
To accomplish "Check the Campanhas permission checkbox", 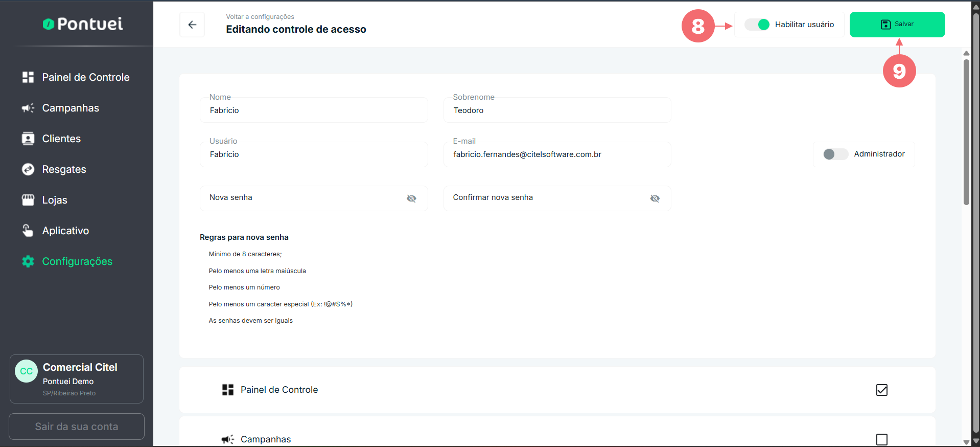I will [x=881, y=439].
